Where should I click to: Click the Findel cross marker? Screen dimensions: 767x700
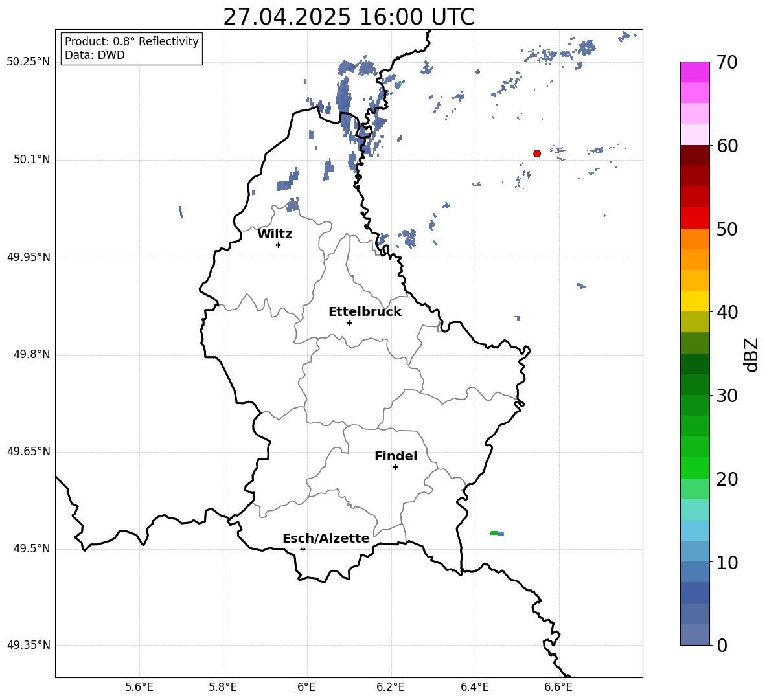pyautogui.click(x=395, y=468)
